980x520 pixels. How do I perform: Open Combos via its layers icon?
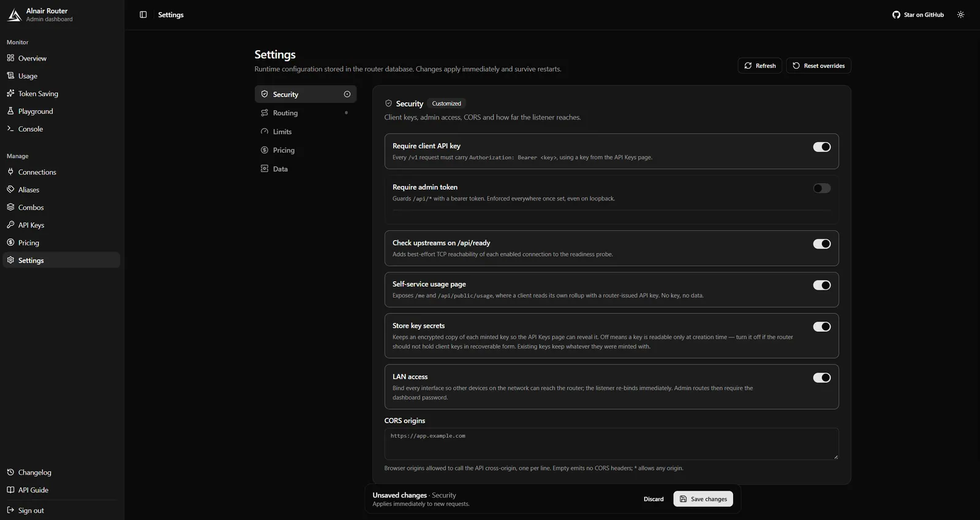click(x=10, y=208)
